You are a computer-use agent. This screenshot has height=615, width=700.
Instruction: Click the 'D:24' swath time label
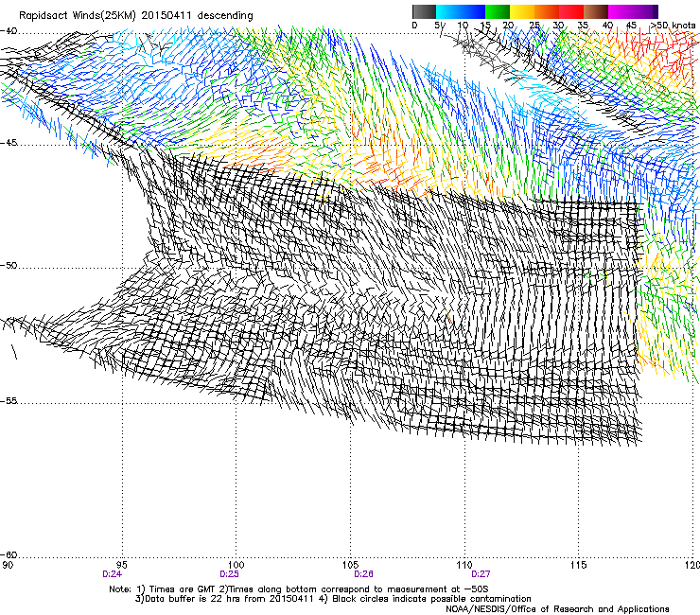[112, 574]
